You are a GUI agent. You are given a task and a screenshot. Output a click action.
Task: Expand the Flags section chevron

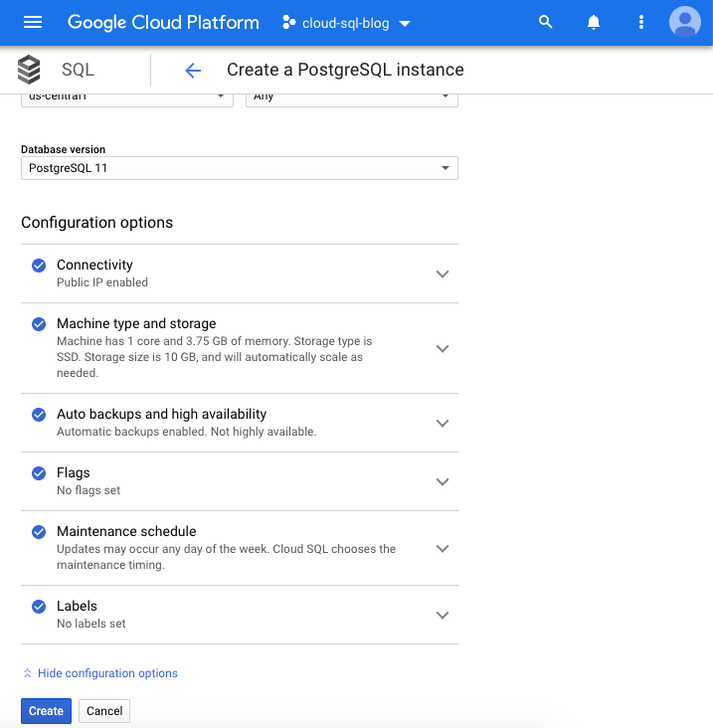click(443, 482)
